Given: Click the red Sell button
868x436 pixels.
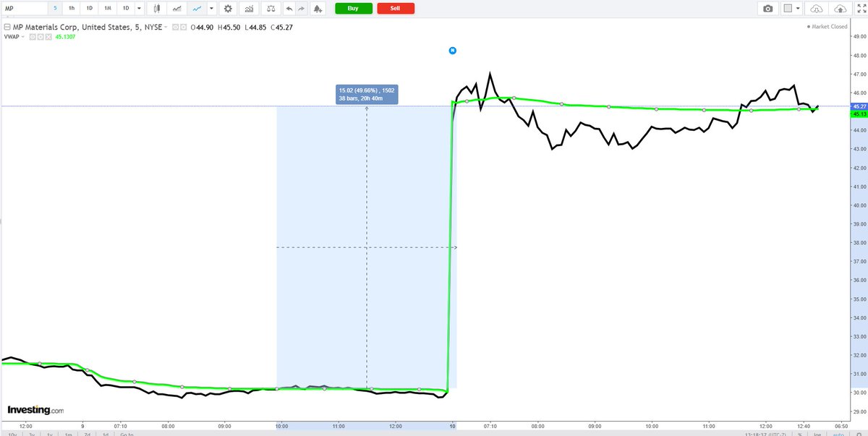Looking at the screenshot, I should click(396, 9).
